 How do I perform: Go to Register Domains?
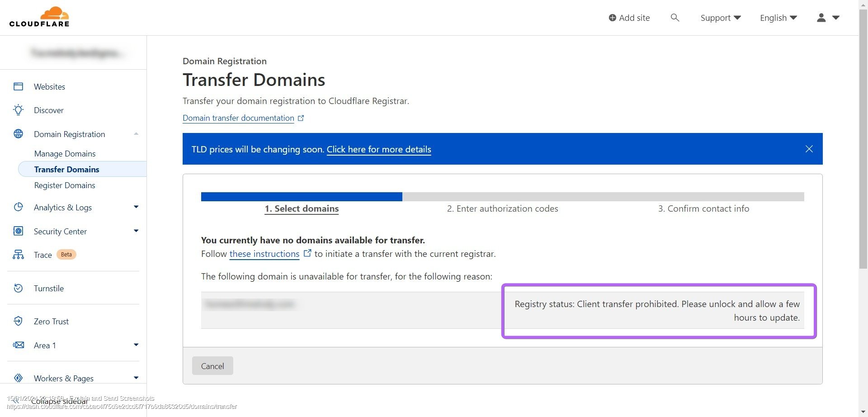[x=65, y=185]
